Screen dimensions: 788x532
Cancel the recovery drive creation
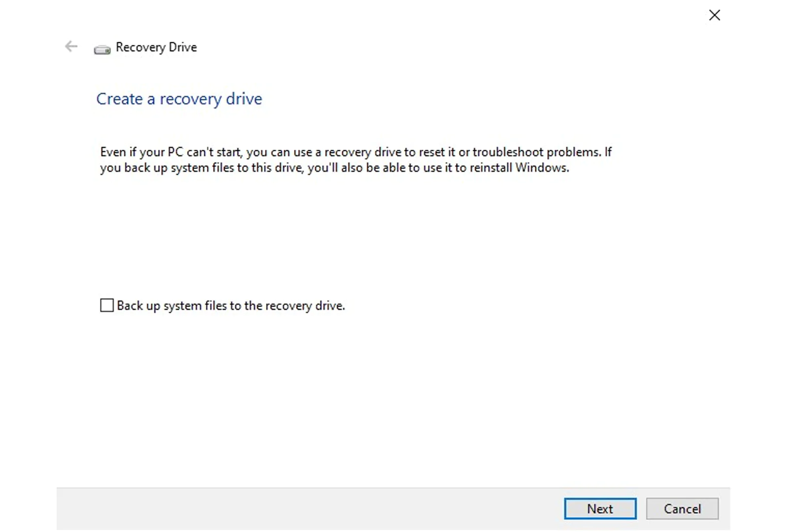coord(682,508)
